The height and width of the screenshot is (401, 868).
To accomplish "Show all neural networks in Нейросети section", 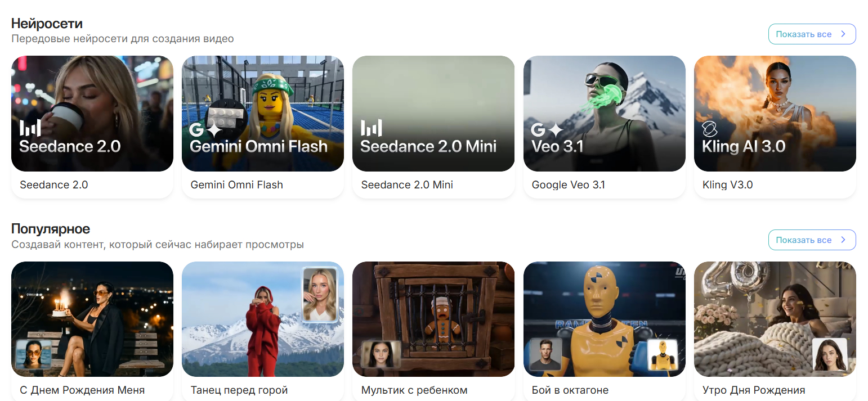I will [812, 34].
